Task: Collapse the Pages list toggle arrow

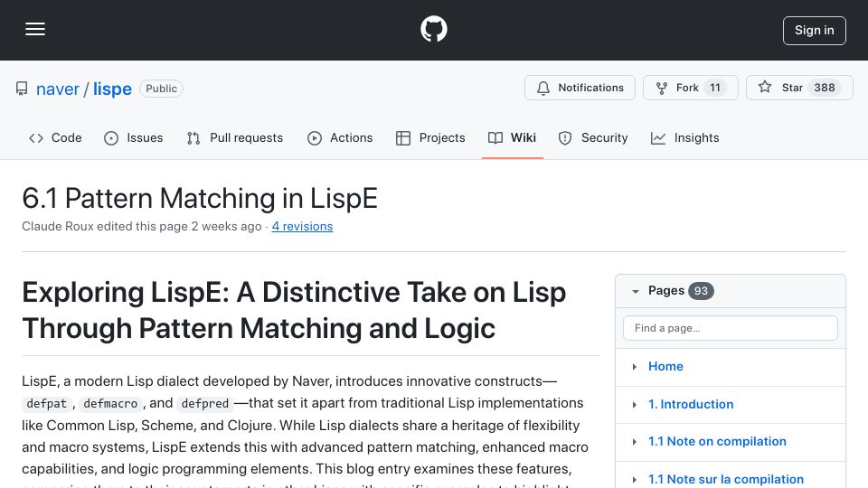Action: pyautogui.click(x=635, y=291)
